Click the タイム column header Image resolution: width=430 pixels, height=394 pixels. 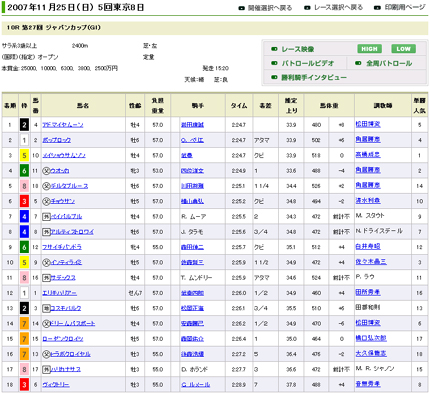point(239,105)
